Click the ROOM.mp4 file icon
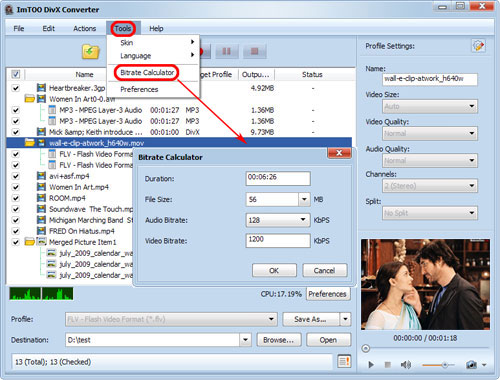Viewport: 500px width, 380px height. [x=41, y=198]
